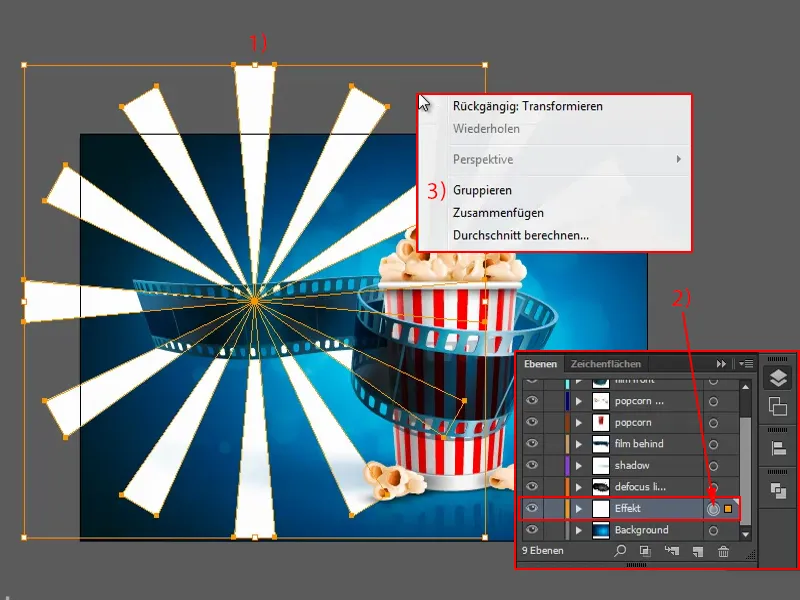Collapse panel with double-arrow icon
The image size is (800, 600).
pos(721,364)
